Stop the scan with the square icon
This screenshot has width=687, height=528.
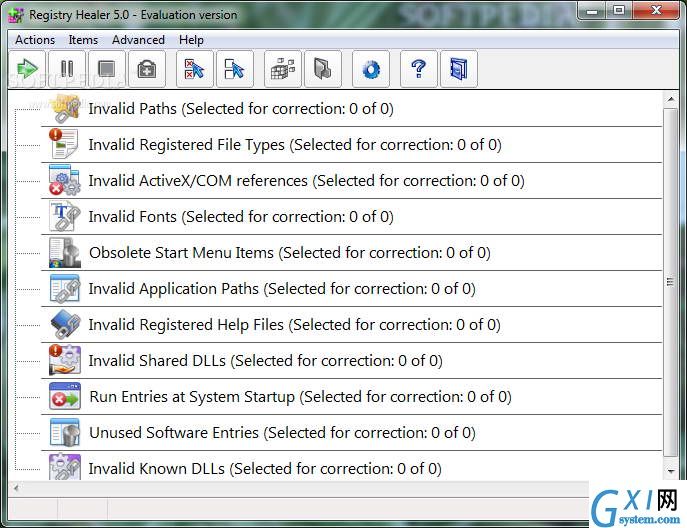point(106,69)
